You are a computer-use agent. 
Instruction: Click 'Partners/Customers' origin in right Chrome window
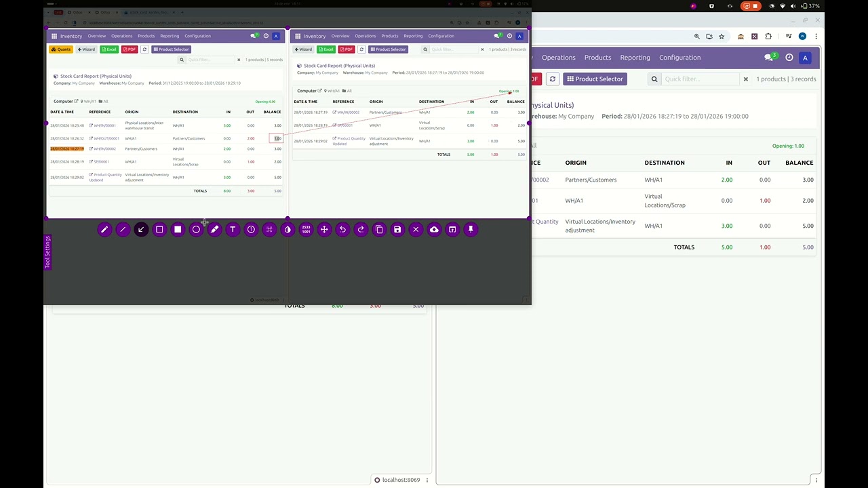tap(591, 180)
